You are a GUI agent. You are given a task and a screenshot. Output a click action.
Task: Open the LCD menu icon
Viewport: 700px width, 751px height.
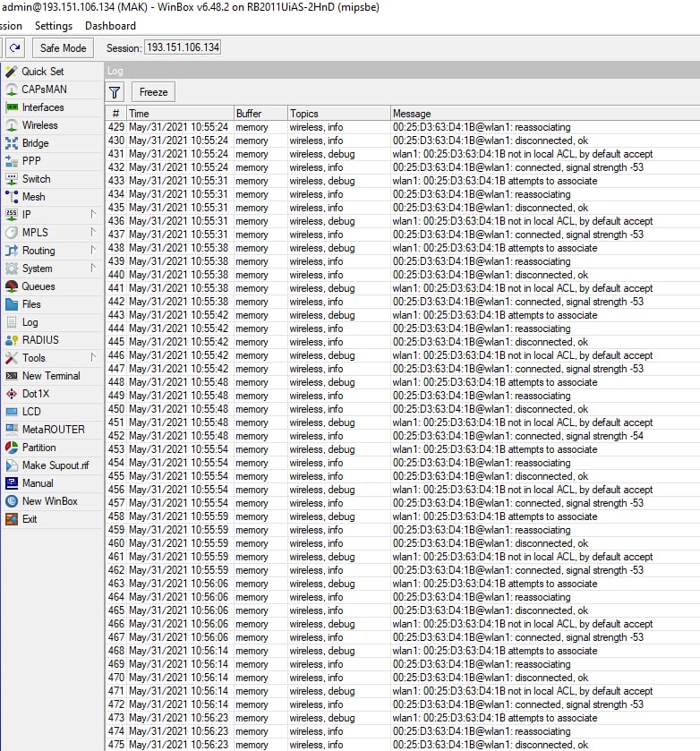coord(12,412)
